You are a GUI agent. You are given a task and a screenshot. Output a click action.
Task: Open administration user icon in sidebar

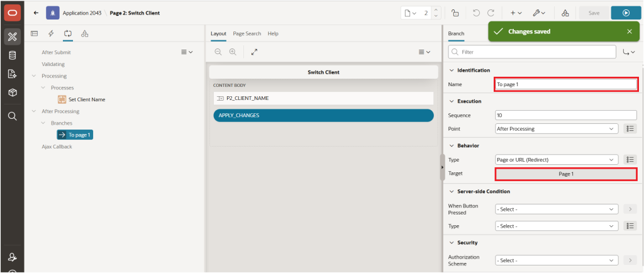13,257
